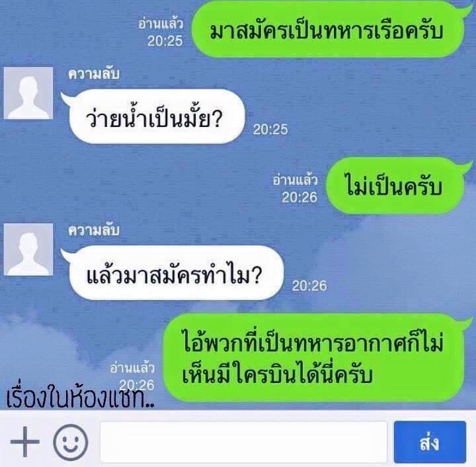Focus the empty message input box
The image size is (476, 467).
(243, 442)
